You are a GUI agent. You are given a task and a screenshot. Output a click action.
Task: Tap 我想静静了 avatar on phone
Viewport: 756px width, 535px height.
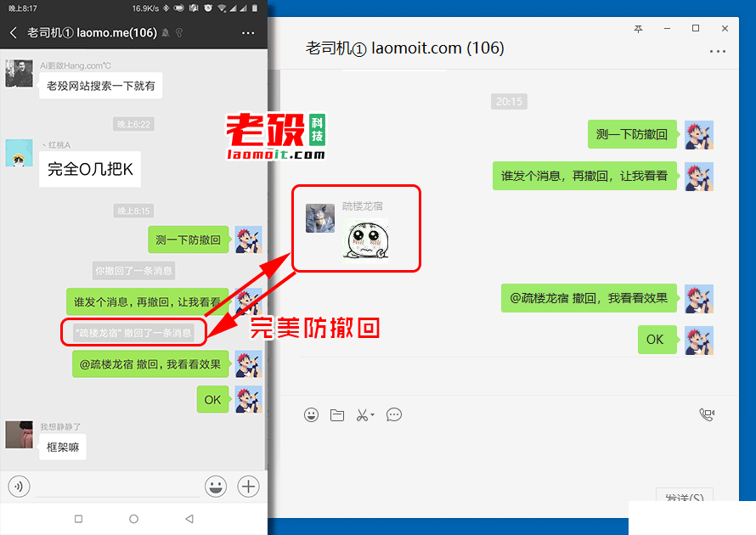pos(20,434)
